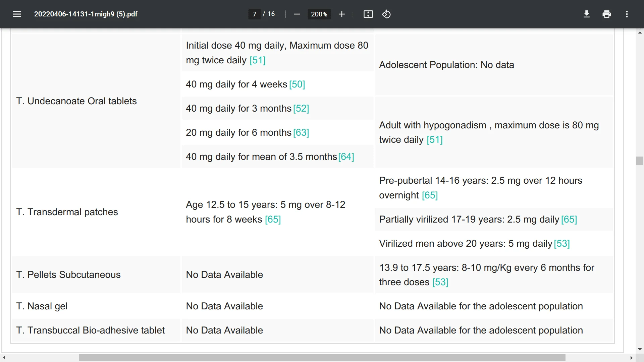
Task: Zoom out with the minus button
Action: pyautogui.click(x=297, y=14)
